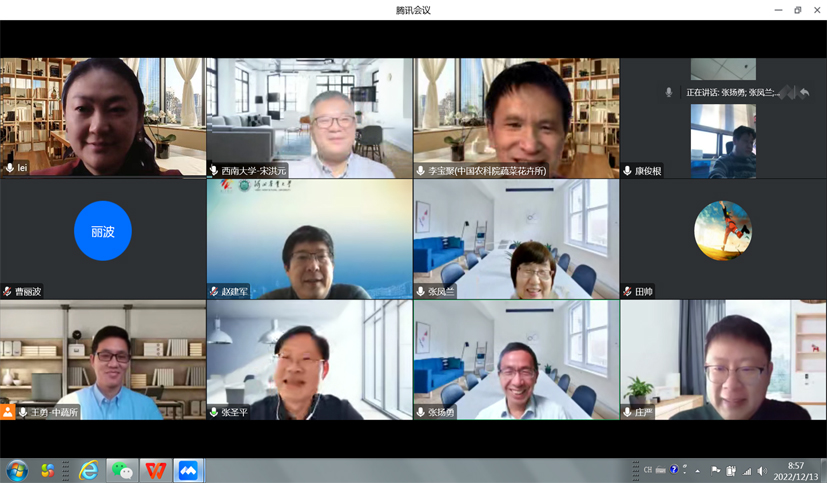Select the 丽波 blue avatar tile
This screenshot has height=483, width=827.
point(103,231)
